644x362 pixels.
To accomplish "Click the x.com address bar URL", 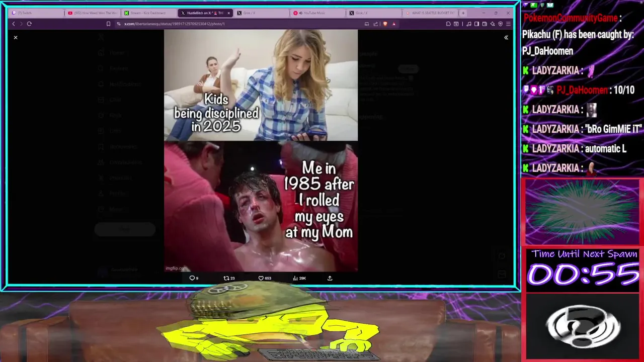I will tap(175, 24).
